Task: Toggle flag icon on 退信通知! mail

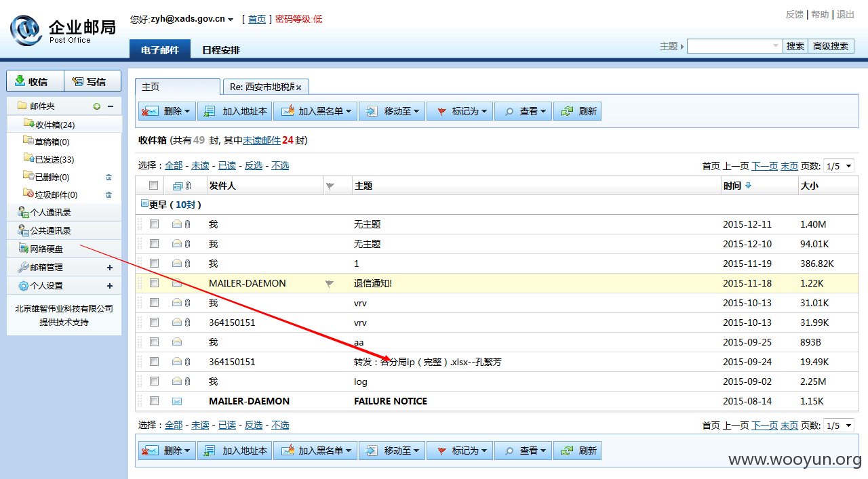Action: (330, 284)
